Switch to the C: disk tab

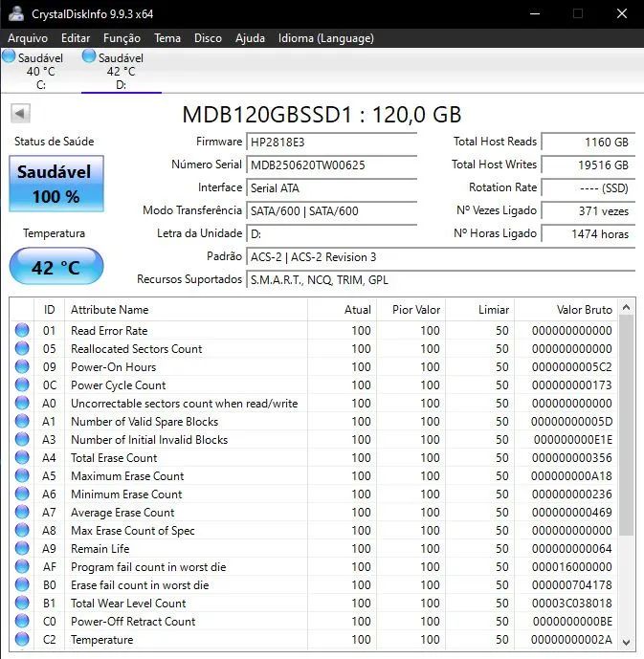tap(41, 70)
